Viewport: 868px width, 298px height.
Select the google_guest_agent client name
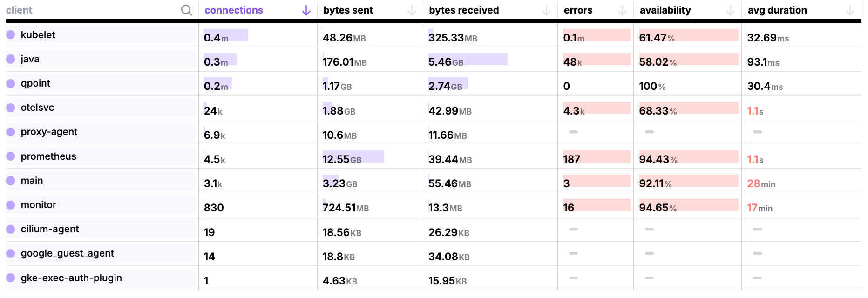pos(67,253)
